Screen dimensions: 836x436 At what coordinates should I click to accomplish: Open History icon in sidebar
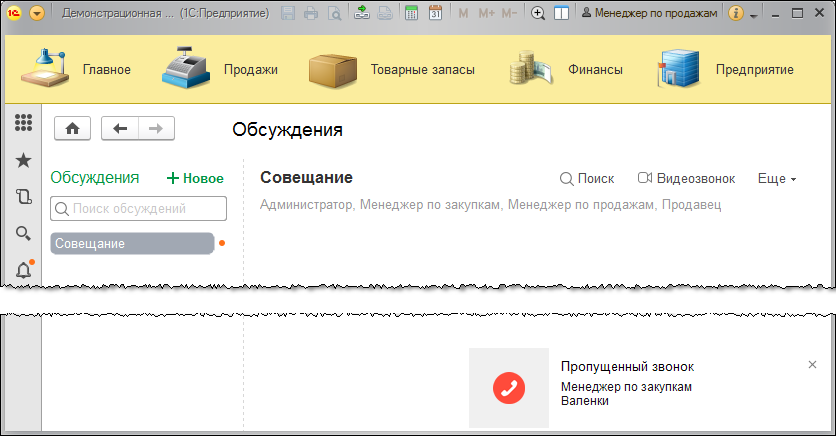23,197
